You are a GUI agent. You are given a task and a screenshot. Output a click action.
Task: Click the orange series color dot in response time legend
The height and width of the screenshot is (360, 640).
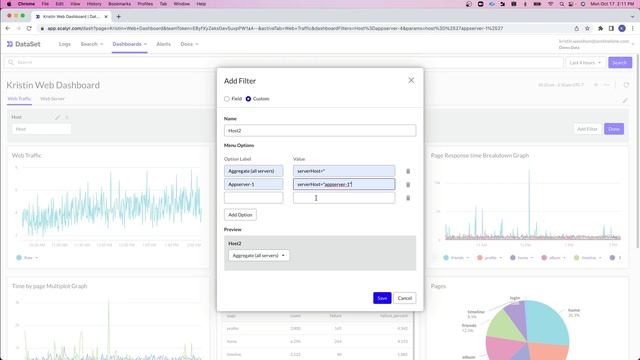point(480,258)
